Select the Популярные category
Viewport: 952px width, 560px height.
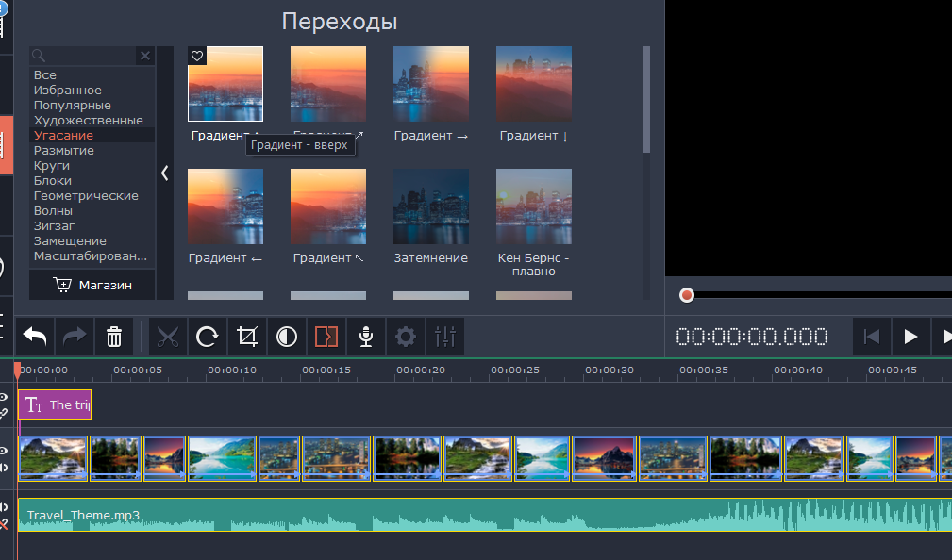pos(72,106)
